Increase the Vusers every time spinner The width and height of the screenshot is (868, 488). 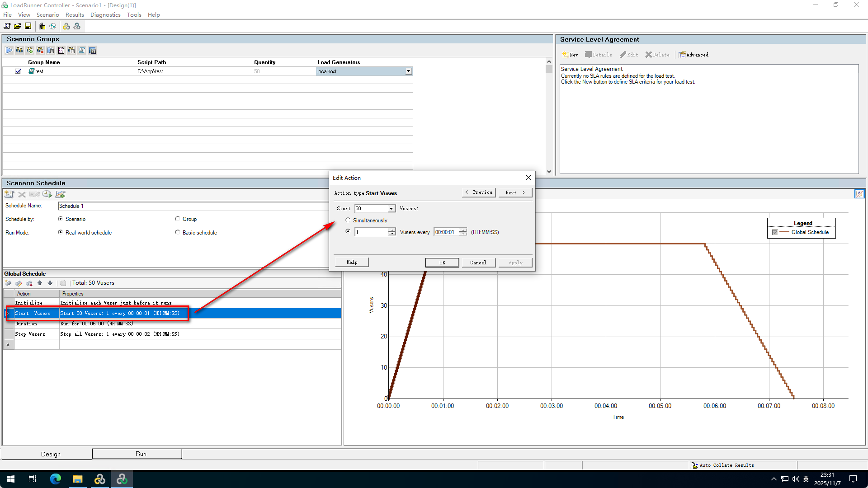(x=462, y=230)
